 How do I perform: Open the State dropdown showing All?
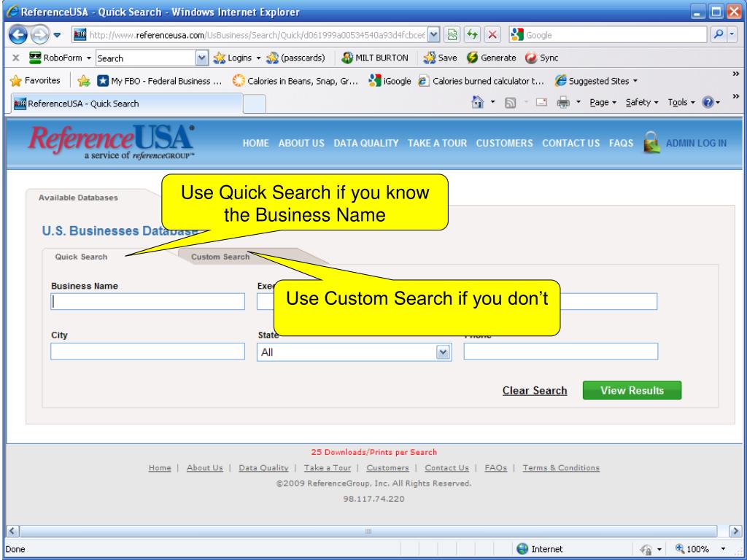(354, 352)
